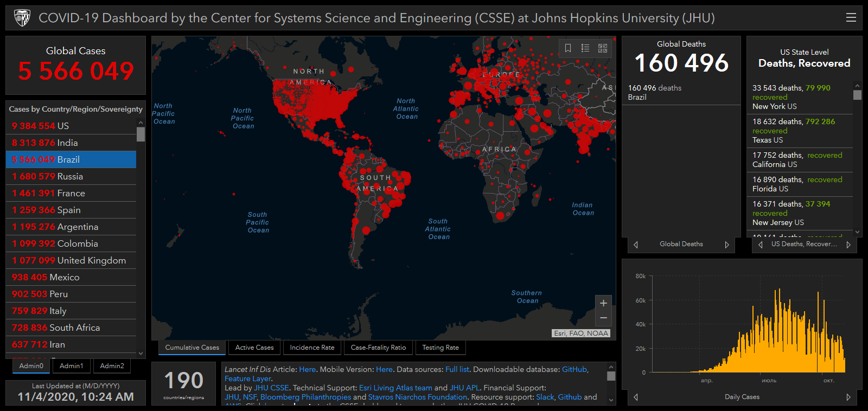Select Texas US state entry
The width and height of the screenshot is (868, 411).
click(x=800, y=131)
